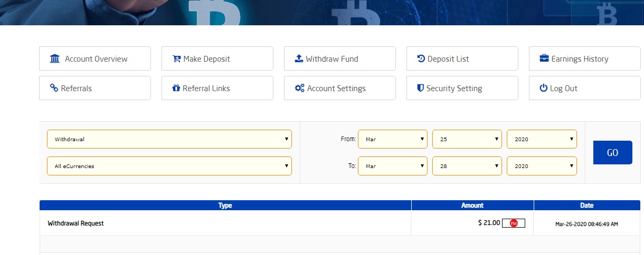Open the From year dropdown
644x255 pixels.
click(x=542, y=139)
